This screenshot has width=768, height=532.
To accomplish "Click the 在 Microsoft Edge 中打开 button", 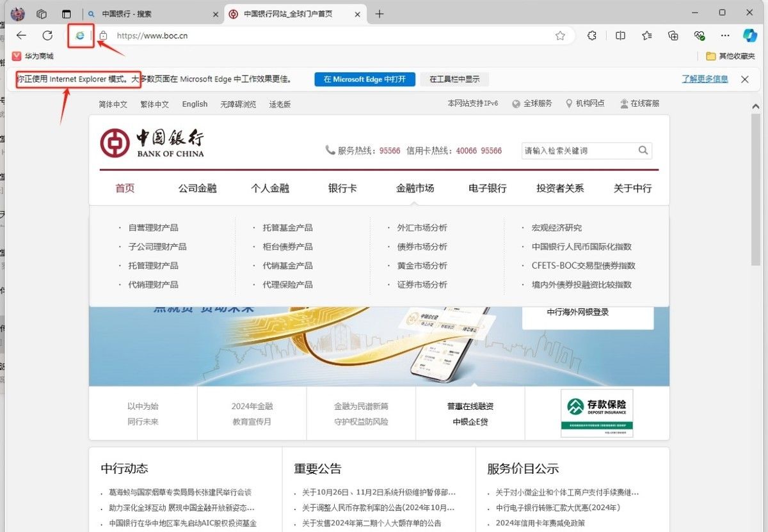I will pos(365,79).
